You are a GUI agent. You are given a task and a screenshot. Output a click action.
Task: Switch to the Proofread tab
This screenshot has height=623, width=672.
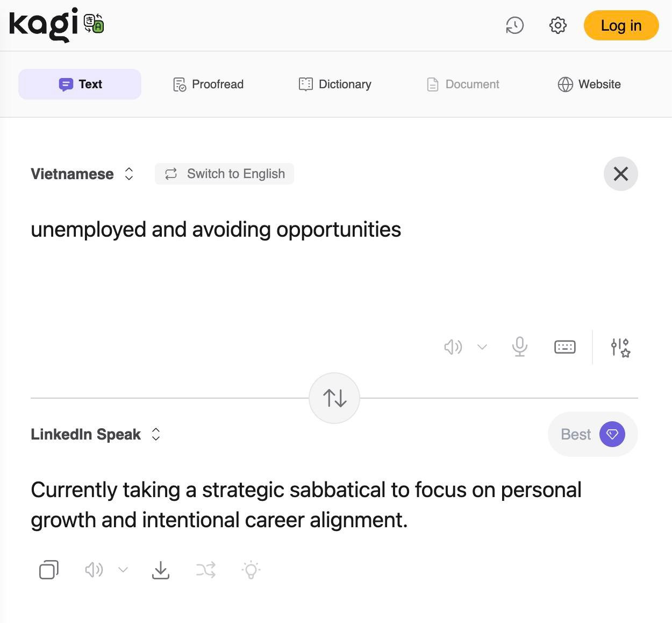208,84
